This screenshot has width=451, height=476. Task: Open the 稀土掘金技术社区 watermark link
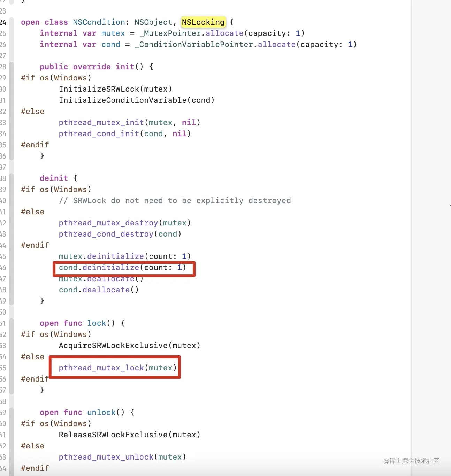[412, 461]
